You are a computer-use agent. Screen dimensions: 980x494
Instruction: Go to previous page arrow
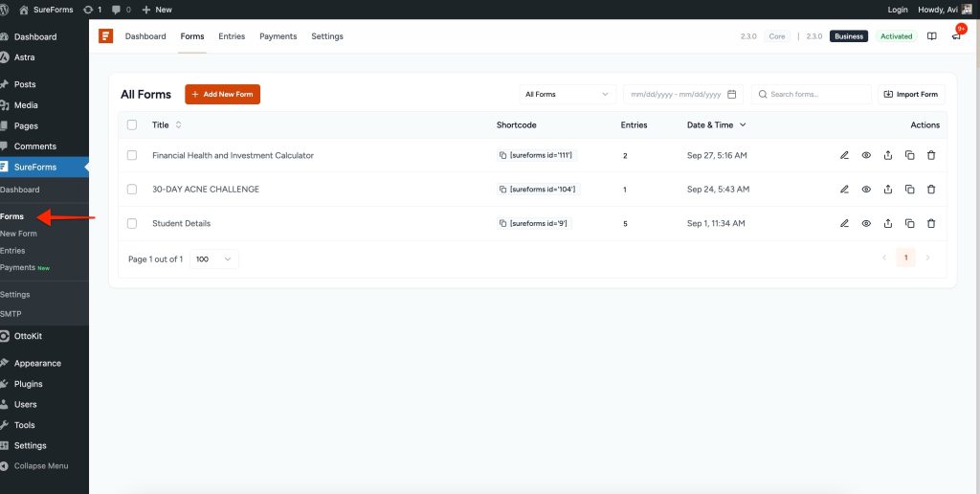point(883,258)
